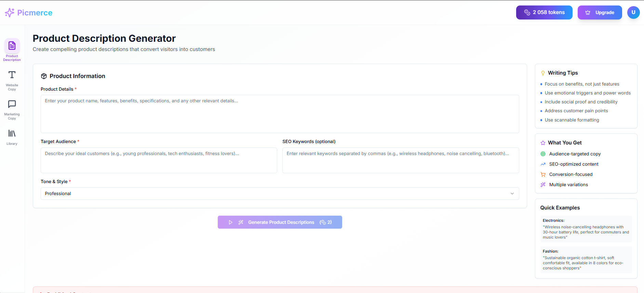Image resolution: width=644 pixels, height=293 pixels.
Task: Click the Audience-targeted copy target icon
Action: tap(543, 154)
